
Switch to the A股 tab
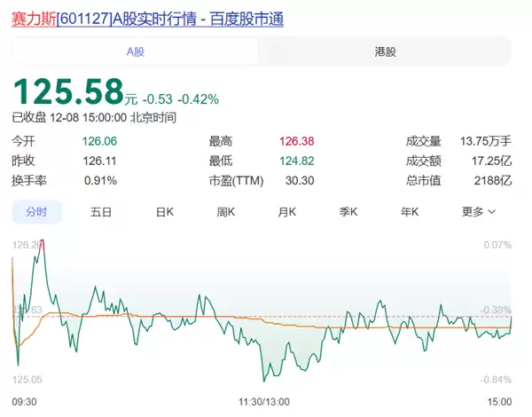[135, 51]
